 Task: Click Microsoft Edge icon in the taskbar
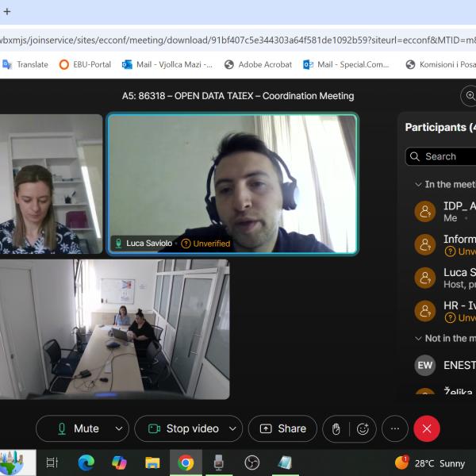[x=86, y=462]
